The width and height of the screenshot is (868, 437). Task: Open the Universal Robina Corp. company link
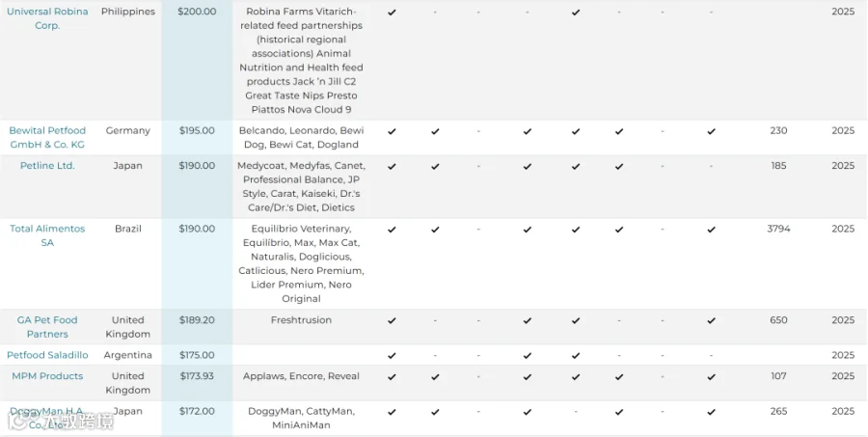pos(47,18)
